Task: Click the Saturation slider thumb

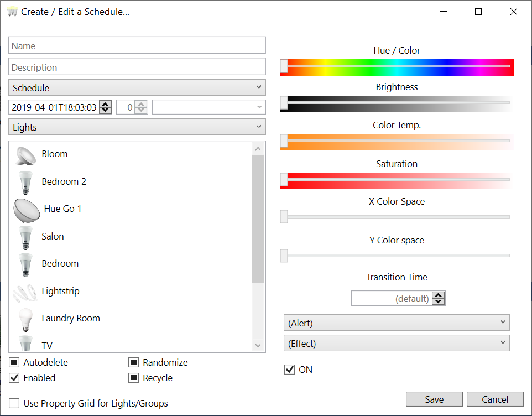Action: pyautogui.click(x=284, y=180)
